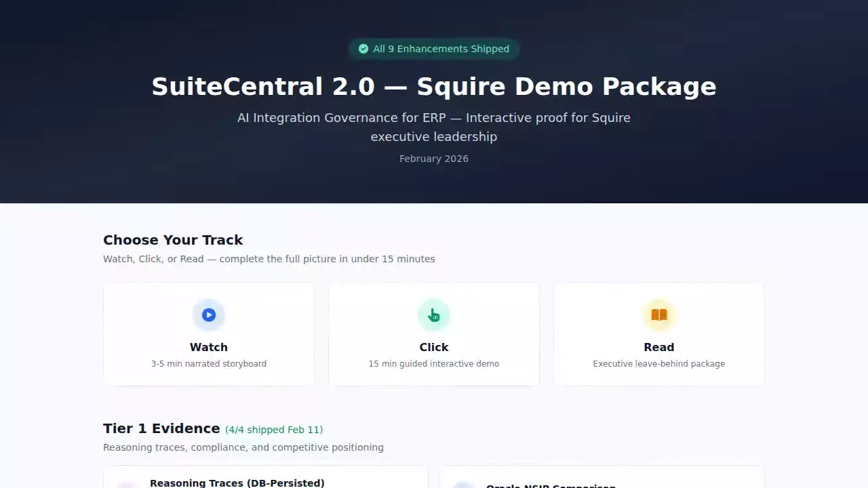Click the round icon beside Reasoning Traces title
Image resolution: width=868 pixels, height=488 pixels.
click(127, 484)
